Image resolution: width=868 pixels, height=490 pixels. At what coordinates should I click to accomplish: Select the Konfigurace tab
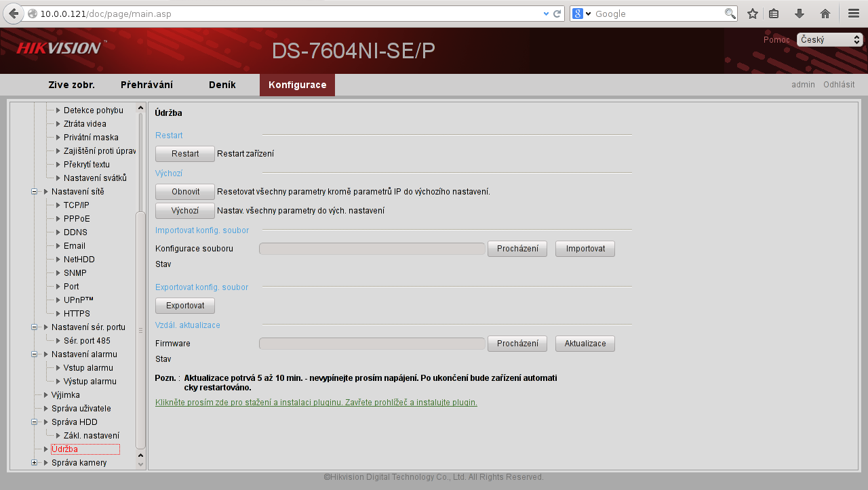point(297,85)
